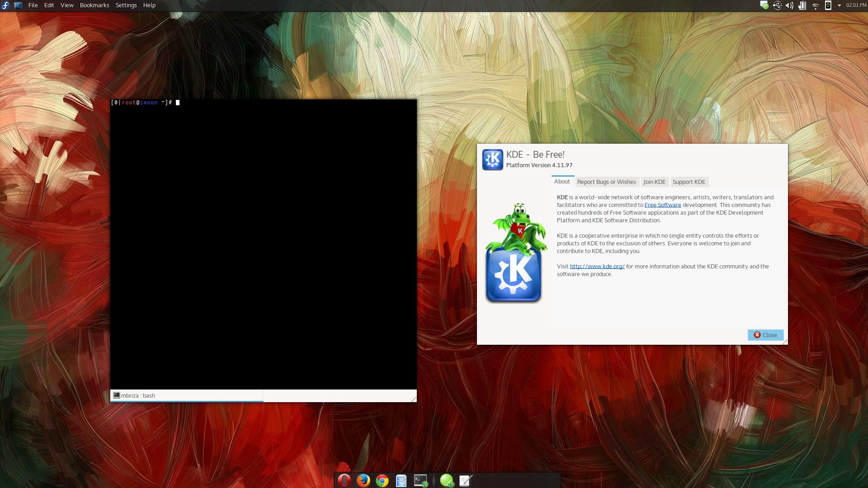The height and width of the screenshot is (488, 868).
Task: Open the Bookmarks menu
Action: 94,5
